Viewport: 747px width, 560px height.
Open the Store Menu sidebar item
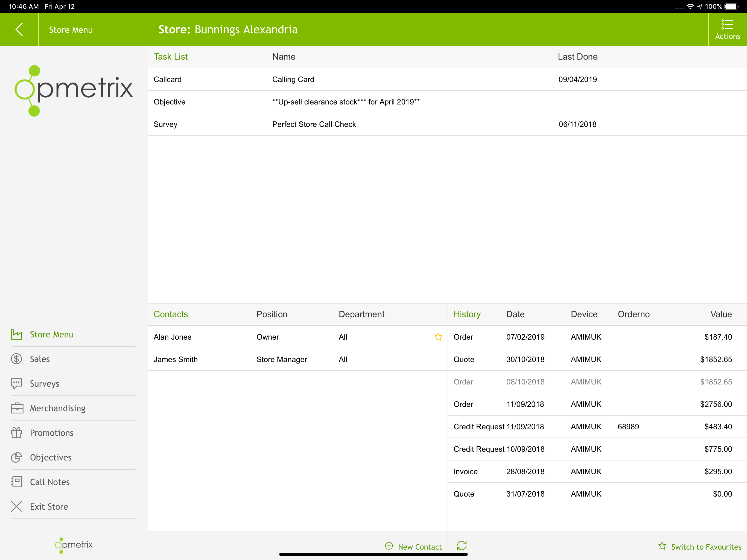(x=73, y=334)
